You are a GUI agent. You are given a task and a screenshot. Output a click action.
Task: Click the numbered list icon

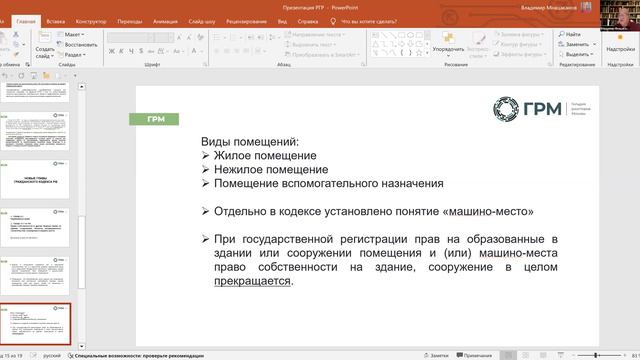click(x=234, y=38)
